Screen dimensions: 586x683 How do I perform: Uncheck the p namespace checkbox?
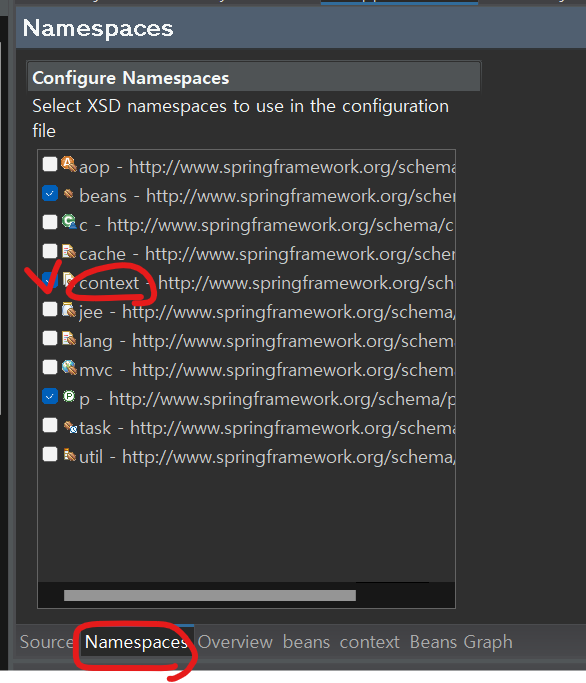[x=50, y=396]
